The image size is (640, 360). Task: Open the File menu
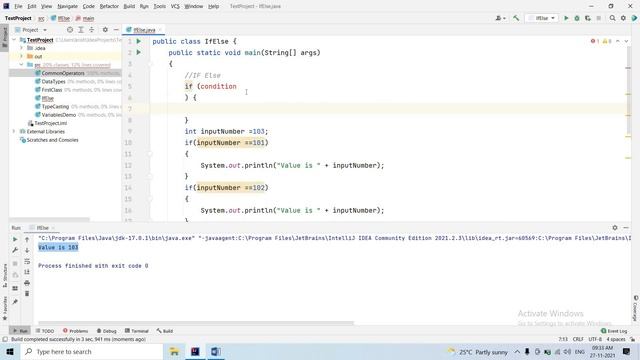[x=18, y=7]
